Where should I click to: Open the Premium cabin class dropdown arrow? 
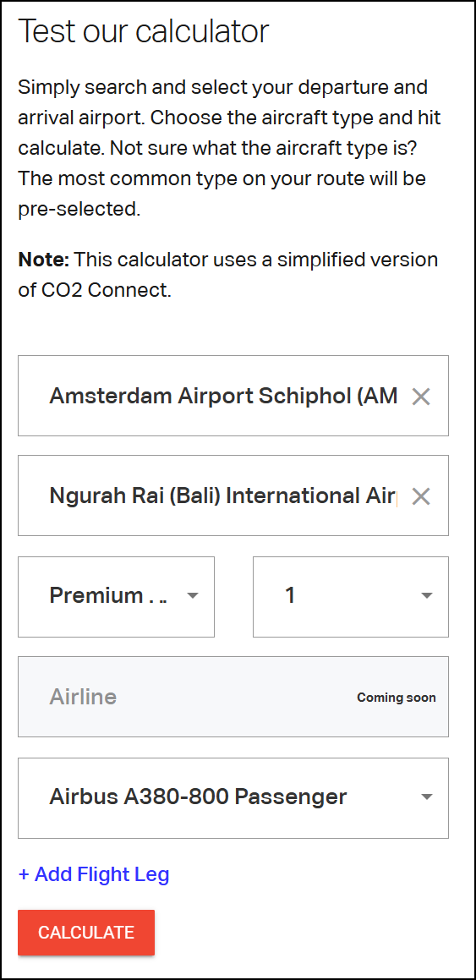[x=193, y=595]
